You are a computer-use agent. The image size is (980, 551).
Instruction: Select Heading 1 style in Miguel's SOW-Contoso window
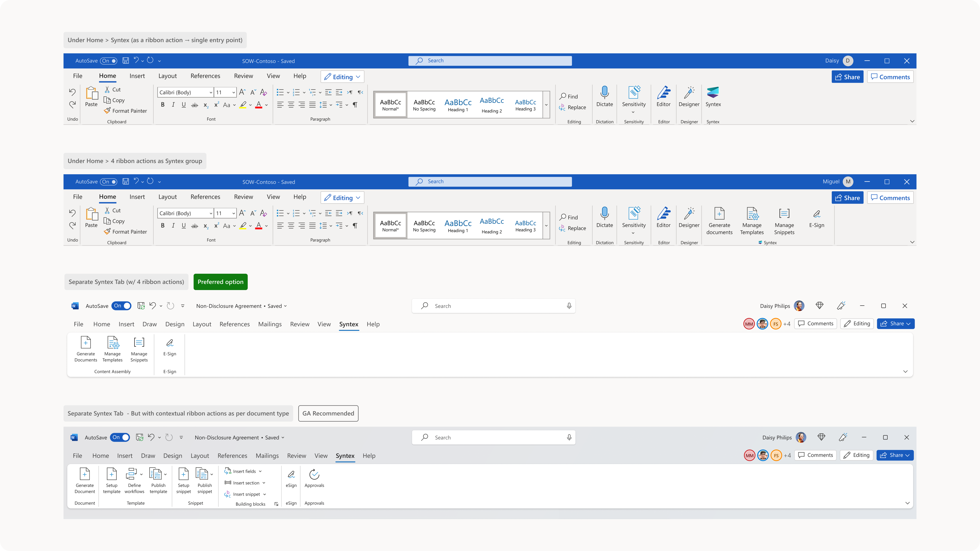tap(458, 226)
